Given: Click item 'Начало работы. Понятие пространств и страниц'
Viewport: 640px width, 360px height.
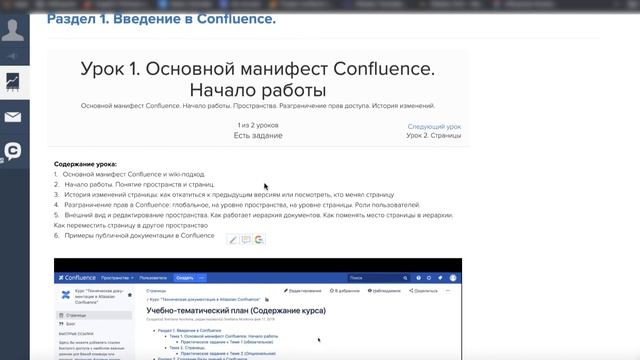Looking at the screenshot, I should pos(139,184).
